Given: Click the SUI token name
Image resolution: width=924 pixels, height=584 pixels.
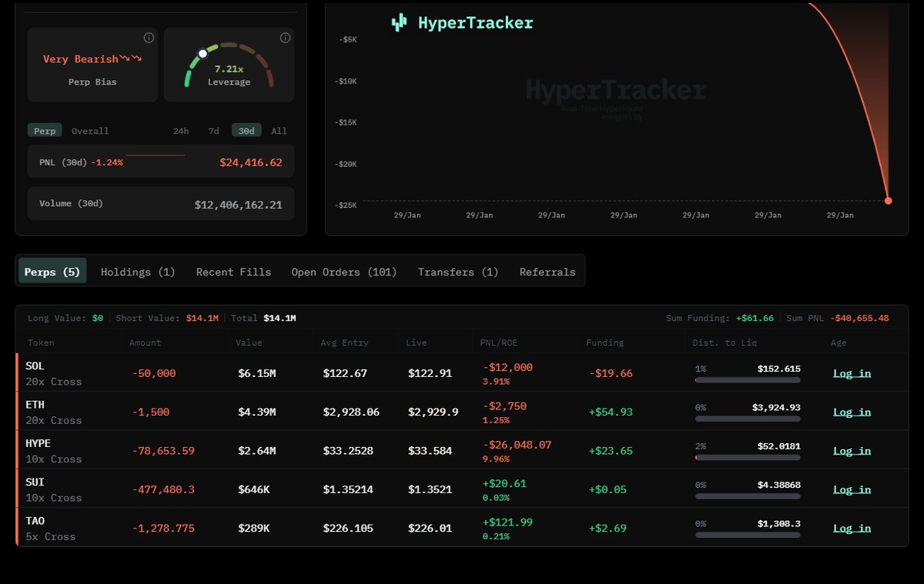Looking at the screenshot, I should pyautogui.click(x=35, y=482).
